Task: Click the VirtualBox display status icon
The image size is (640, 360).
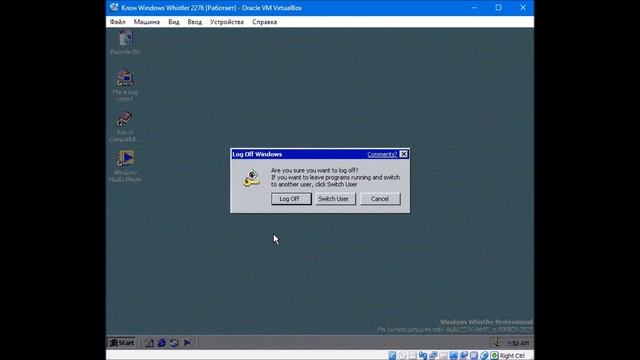Action: click(453, 356)
